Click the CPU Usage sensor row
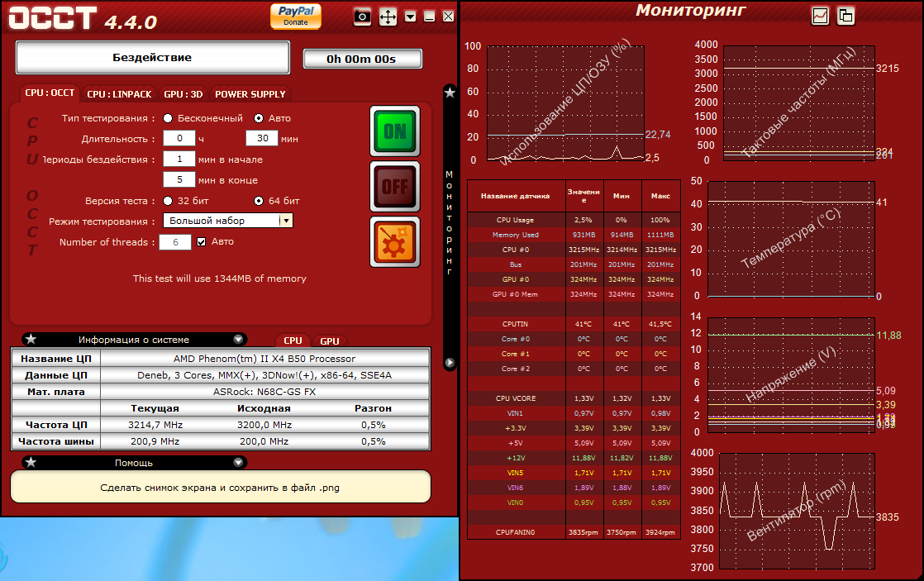 click(573, 220)
